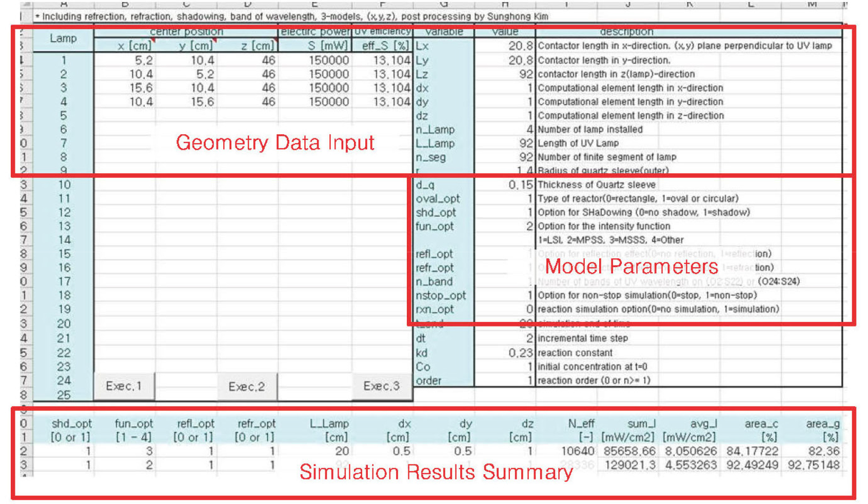Screen dimensions: 868x504
Task: Click area_c result 92,49249
Action: pyautogui.click(x=751, y=465)
